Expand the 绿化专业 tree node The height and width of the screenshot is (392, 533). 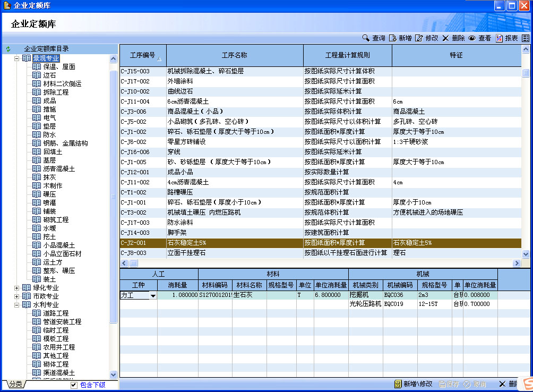(x=16, y=288)
